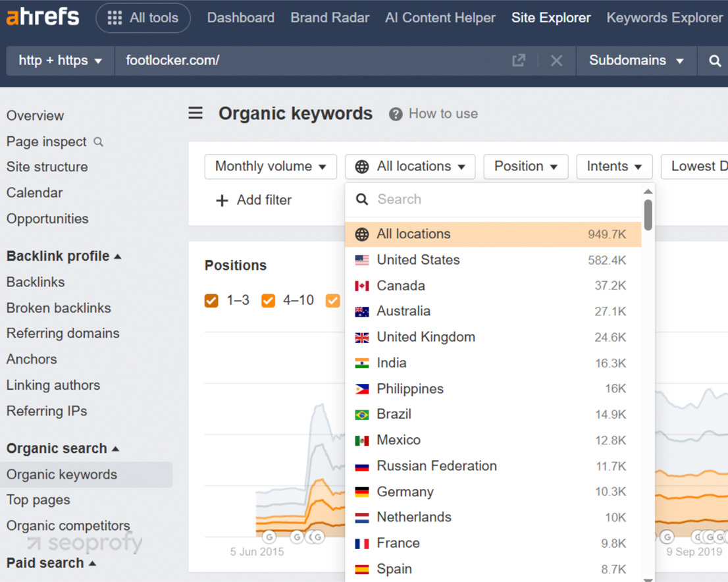Open the Intents filter dropdown
Viewport: 728px width, 582px height.
pyautogui.click(x=614, y=167)
